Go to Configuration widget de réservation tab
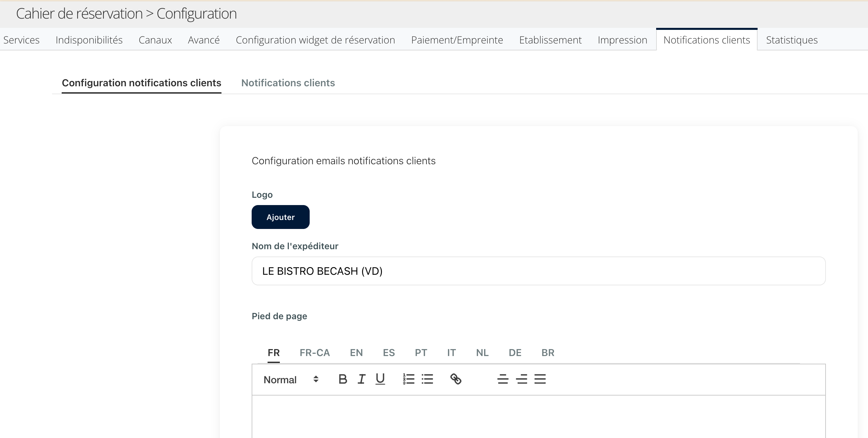This screenshot has width=868, height=438. coord(315,40)
